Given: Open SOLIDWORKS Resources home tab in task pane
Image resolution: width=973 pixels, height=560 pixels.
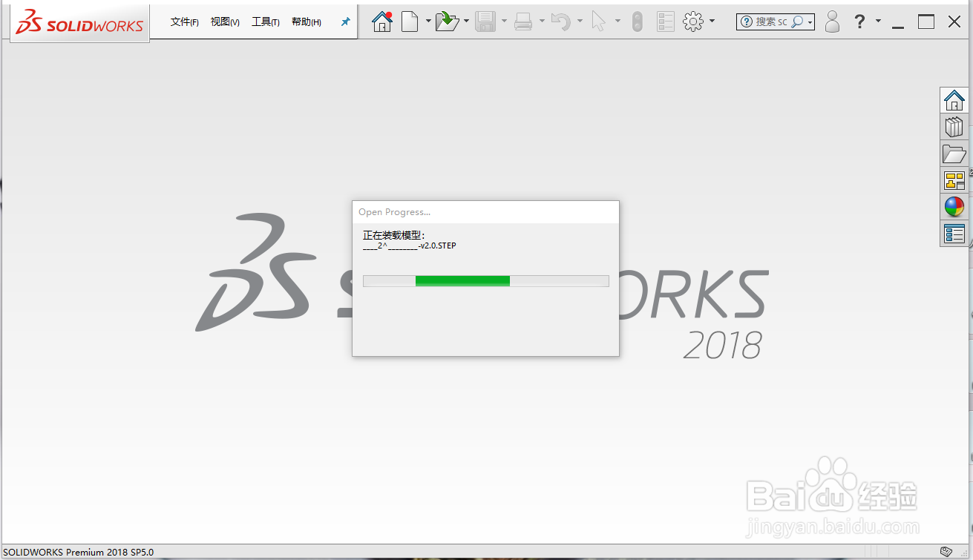Looking at the screenshot, I should pyautogui.click(x=954, y=100).
